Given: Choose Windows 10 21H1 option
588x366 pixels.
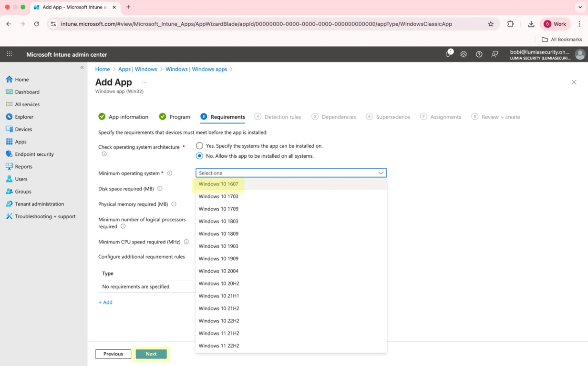Looking at the screenshot, I should click(291, 295).
